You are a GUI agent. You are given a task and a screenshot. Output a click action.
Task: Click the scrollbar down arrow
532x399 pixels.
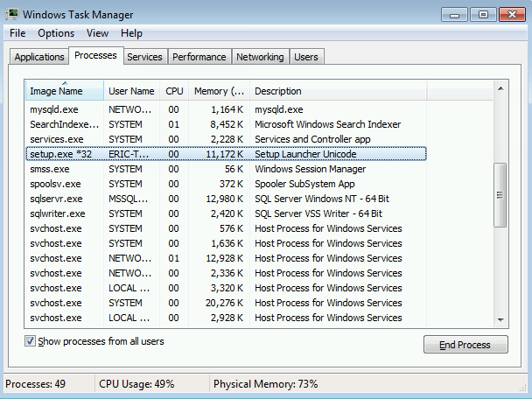point(500,320)
